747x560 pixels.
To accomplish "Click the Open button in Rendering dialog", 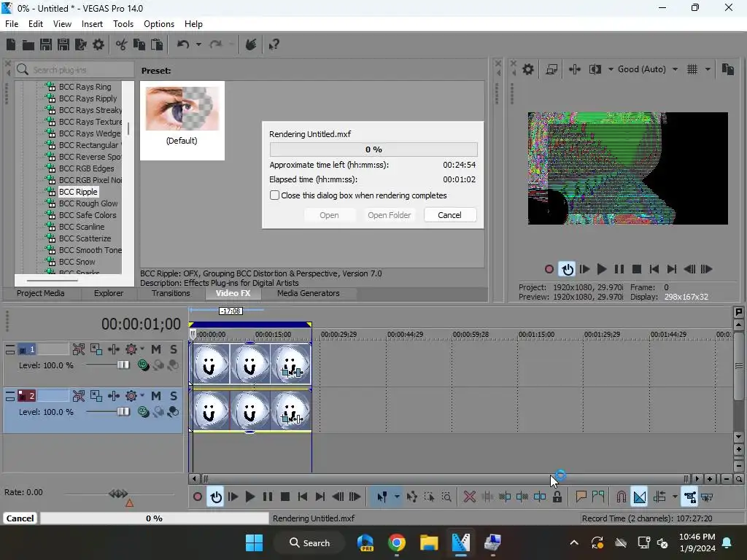I will coord(329,215).
